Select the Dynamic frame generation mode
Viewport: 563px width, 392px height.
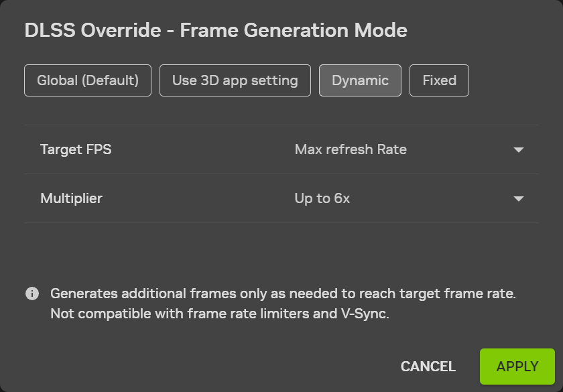click(360, 80)
